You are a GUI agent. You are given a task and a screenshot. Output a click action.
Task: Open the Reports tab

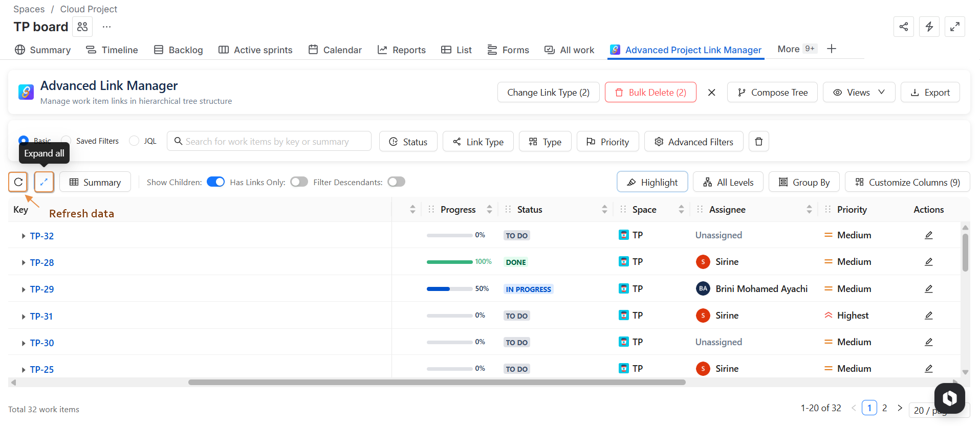pyautogui.click(x=401, y=50)
